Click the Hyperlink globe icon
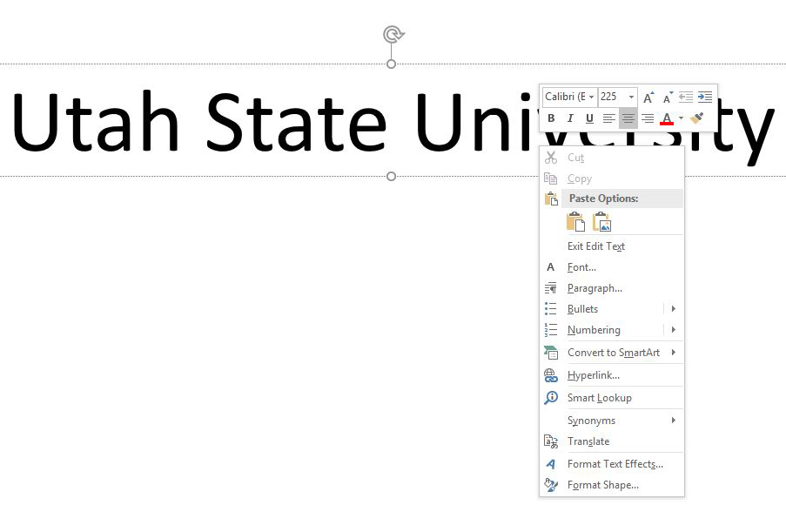786x532 pixels. 551,375
